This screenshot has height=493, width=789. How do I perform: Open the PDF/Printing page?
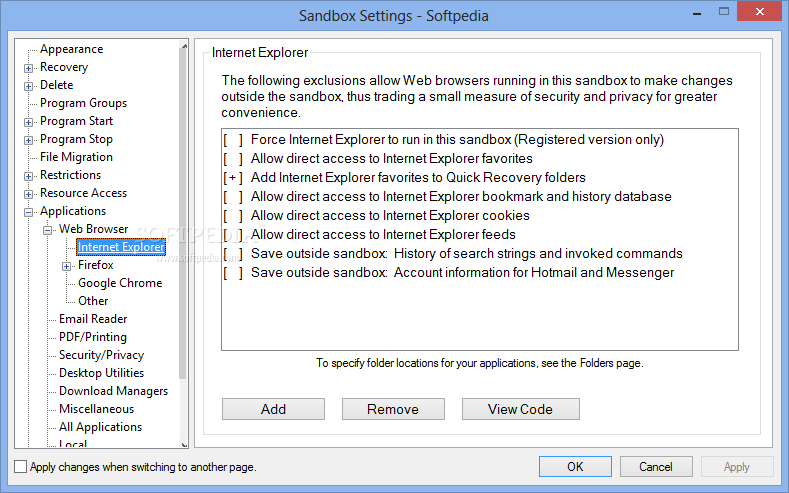pyautogui.click(x=93, y=337)
